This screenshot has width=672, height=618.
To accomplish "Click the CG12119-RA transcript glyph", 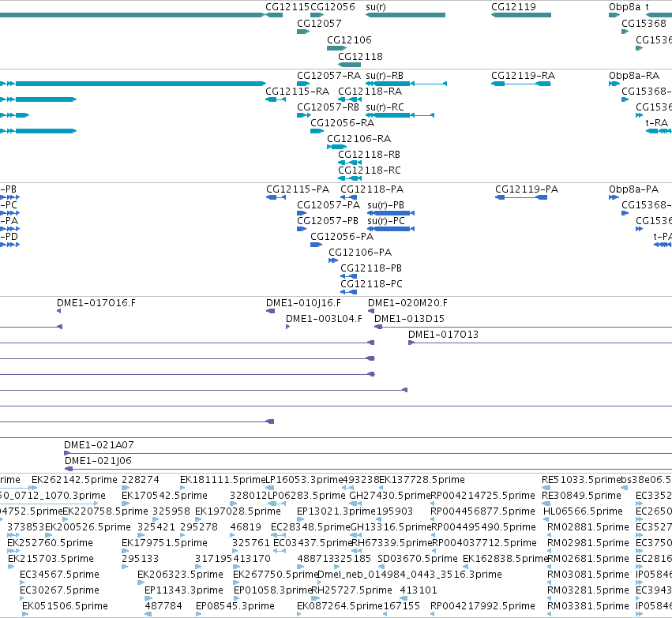I will click(520, 84).
